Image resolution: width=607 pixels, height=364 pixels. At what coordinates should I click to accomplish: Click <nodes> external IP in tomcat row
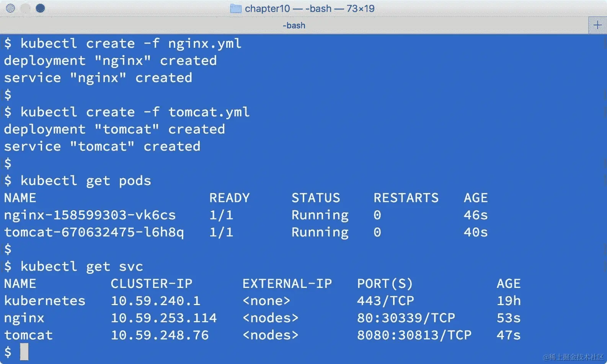click(271, 335)
